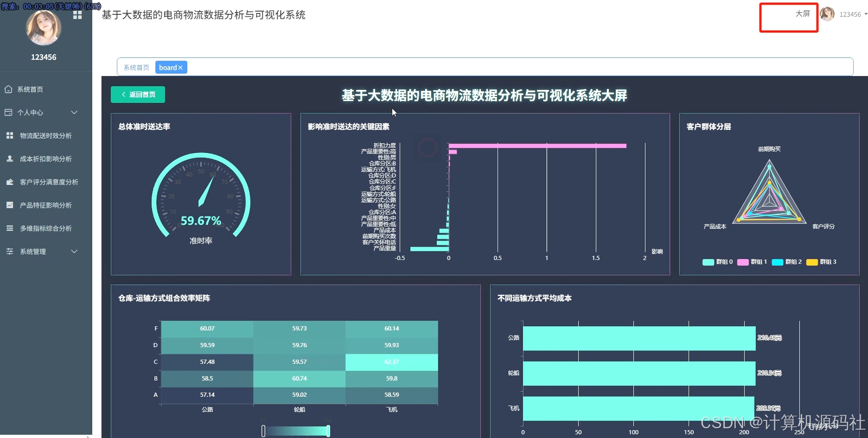Switch to the 系统首页 breadcrumb tab
The height and width of the screenshot is (438, 868).
pyautogui.click(x=136, y=67)
